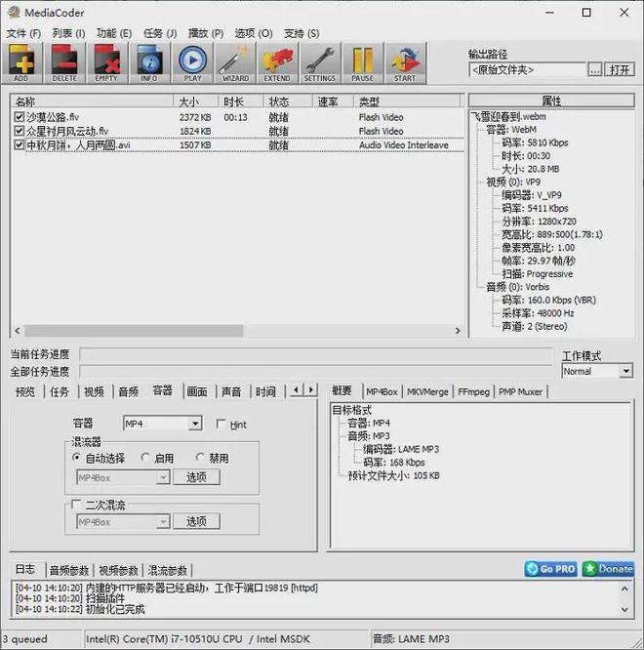644x650 pixels.
Task: Click the ADD files toolbar icon
Action: (x=21, y=63)
